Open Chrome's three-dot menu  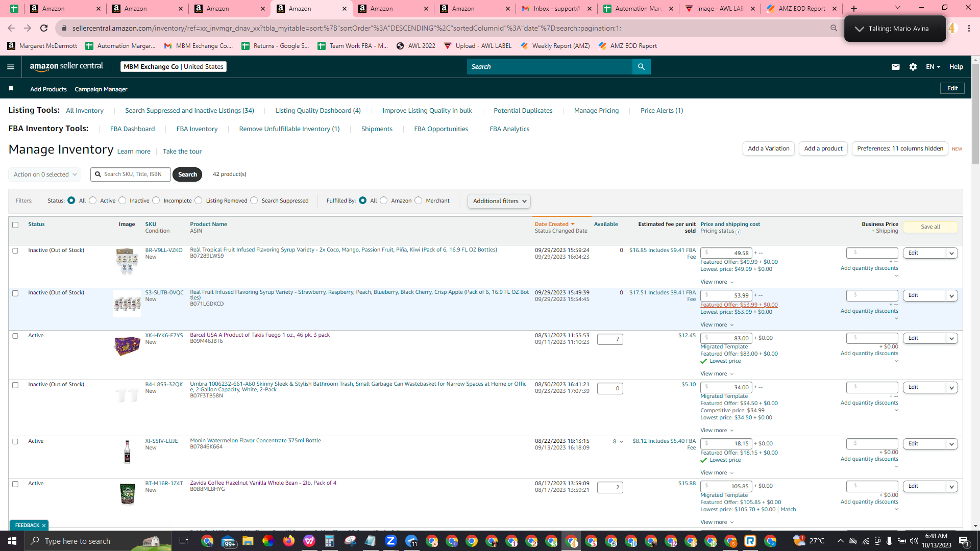969,28
